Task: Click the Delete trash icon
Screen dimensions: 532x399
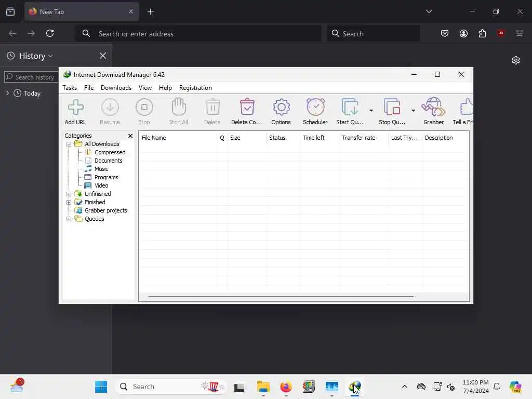Action: (x=212, y=107)
